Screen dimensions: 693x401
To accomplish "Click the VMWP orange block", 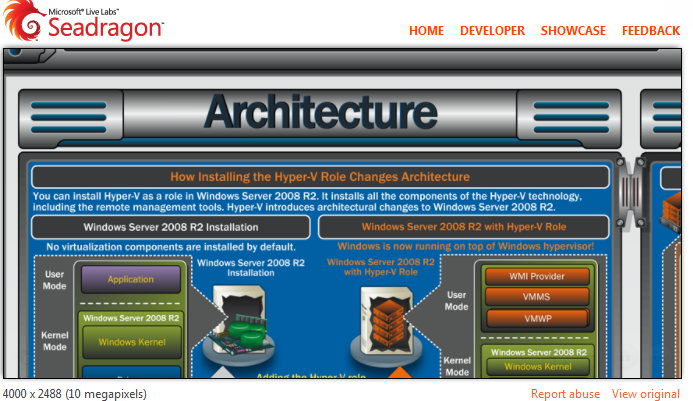I will [x=537, y=318].
